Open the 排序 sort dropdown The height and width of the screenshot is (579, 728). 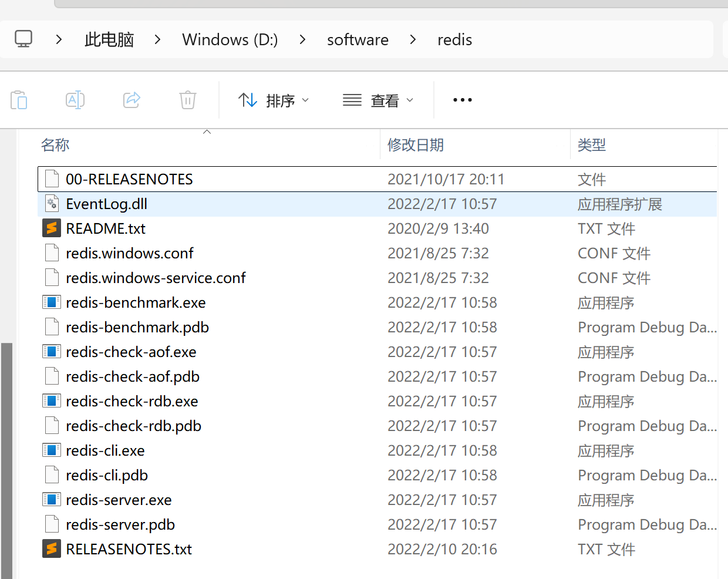click(x=274, y=100)
